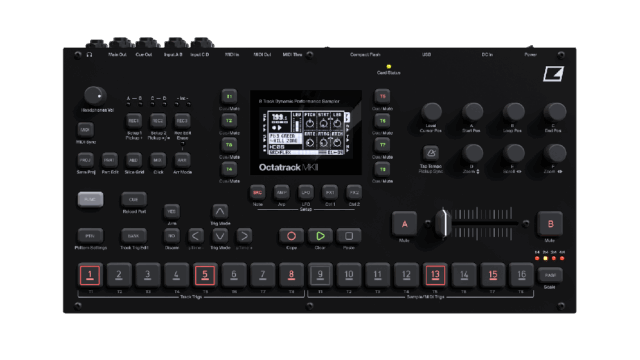Open the LFO parameter page
The height and width of the screenshot is (360, 640).
click(306, 192)
